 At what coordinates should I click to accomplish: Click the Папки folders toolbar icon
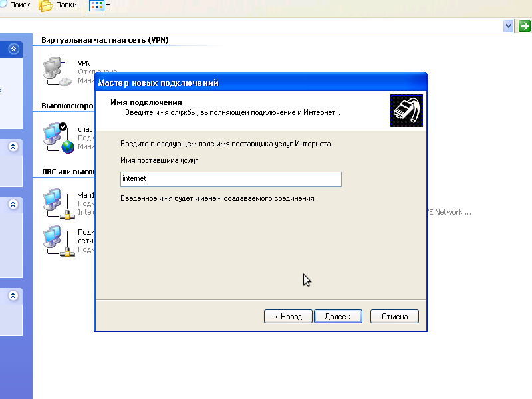point(47,6)
